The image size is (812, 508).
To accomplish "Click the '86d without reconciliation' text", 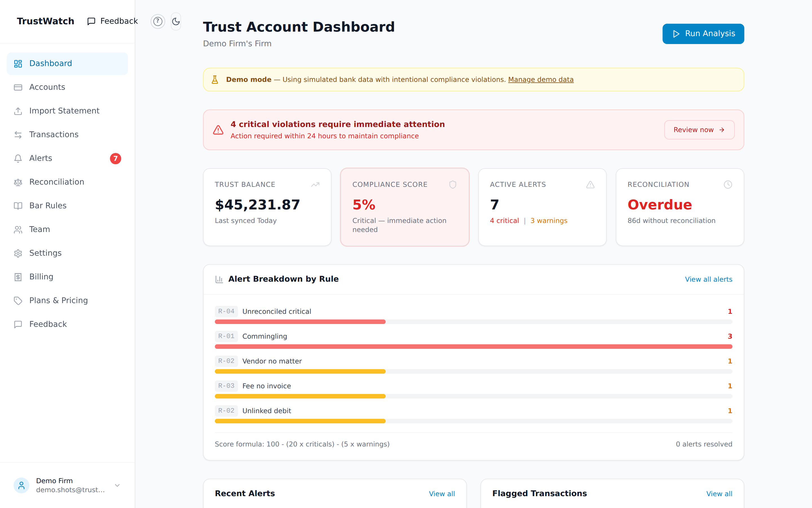I will tap(671, 221).
